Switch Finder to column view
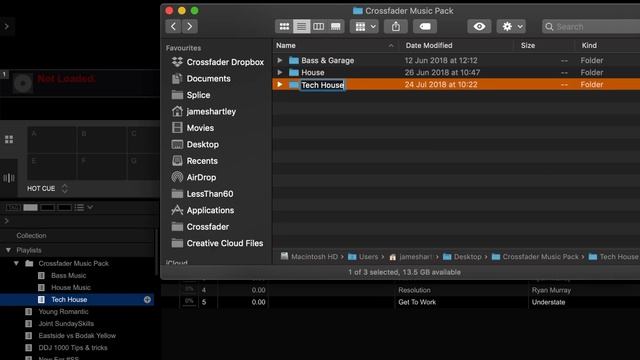This screenshot has width=640, height=360. coord(318,27)
